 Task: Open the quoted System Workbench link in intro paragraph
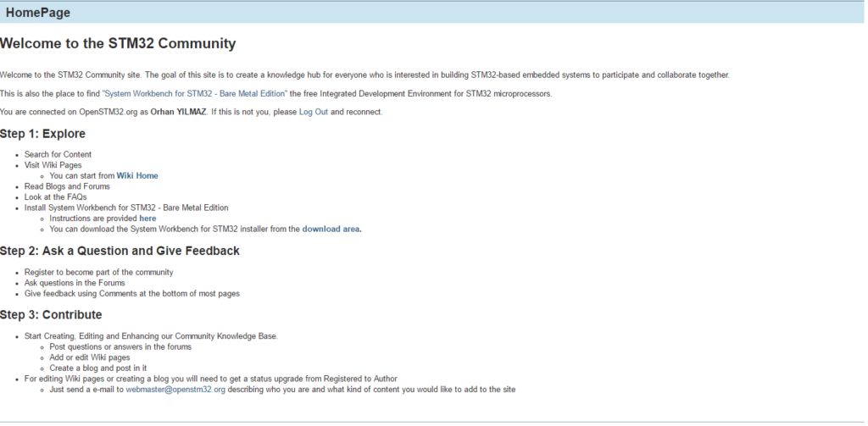[194, 93]
